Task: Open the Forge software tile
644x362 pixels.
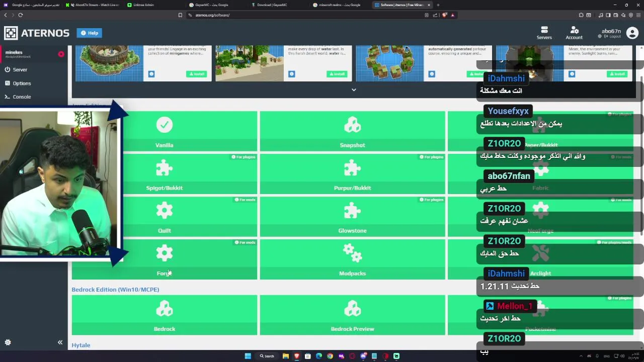Action: (165, 259)
